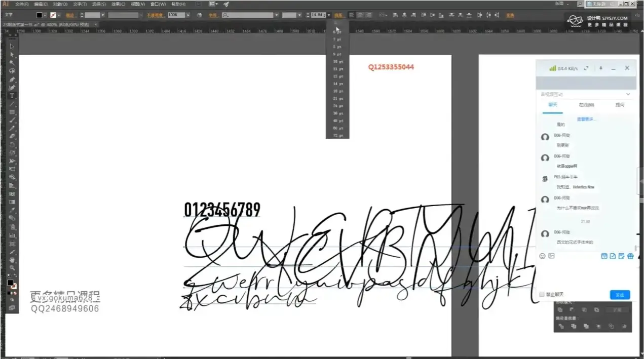
Task: Click the black fill color swatch
Action: (39, 15)
